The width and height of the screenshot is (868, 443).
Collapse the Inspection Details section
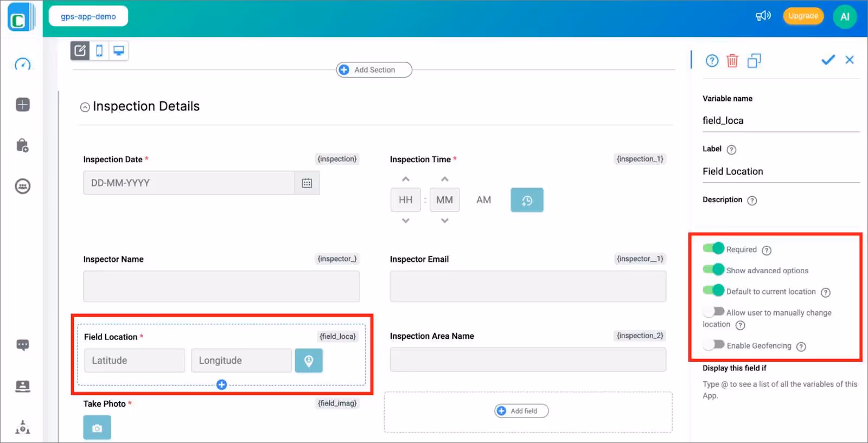(x=85, y=107)
